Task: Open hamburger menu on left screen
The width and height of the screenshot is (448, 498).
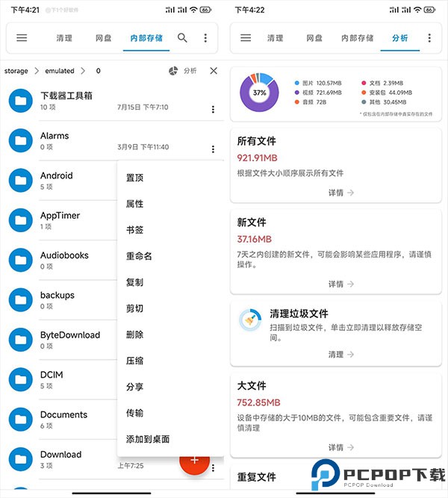Action: click(x=22, y=38)
